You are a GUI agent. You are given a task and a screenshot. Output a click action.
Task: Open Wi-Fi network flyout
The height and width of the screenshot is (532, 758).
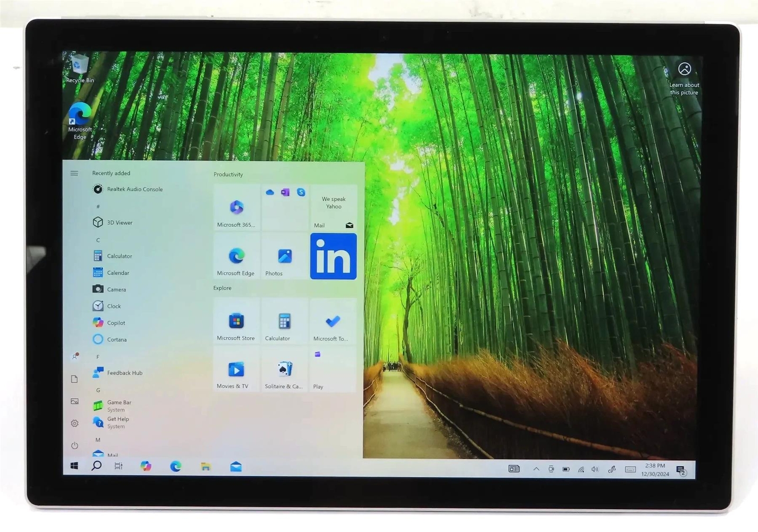click(581, 469)
